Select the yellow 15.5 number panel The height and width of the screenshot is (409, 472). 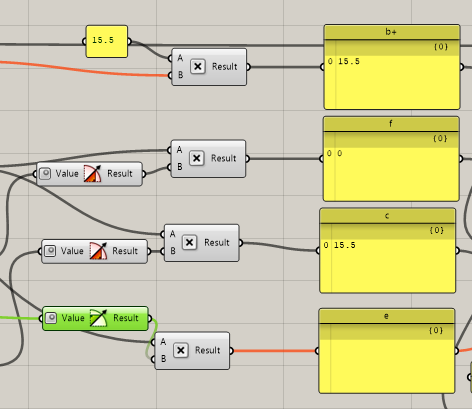coord(107,42)
